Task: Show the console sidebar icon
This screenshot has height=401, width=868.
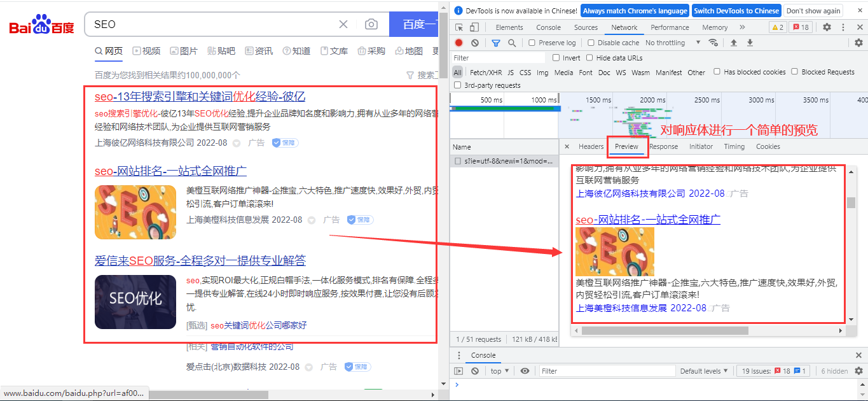Action: pyautogui.click(x=458, y=371)
